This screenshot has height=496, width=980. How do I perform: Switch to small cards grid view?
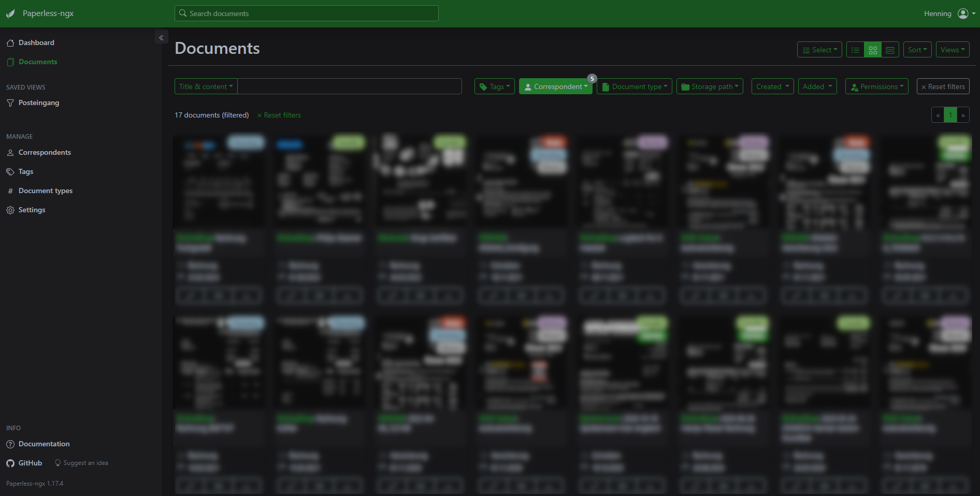pyautogui.click(x=873, y=50)
